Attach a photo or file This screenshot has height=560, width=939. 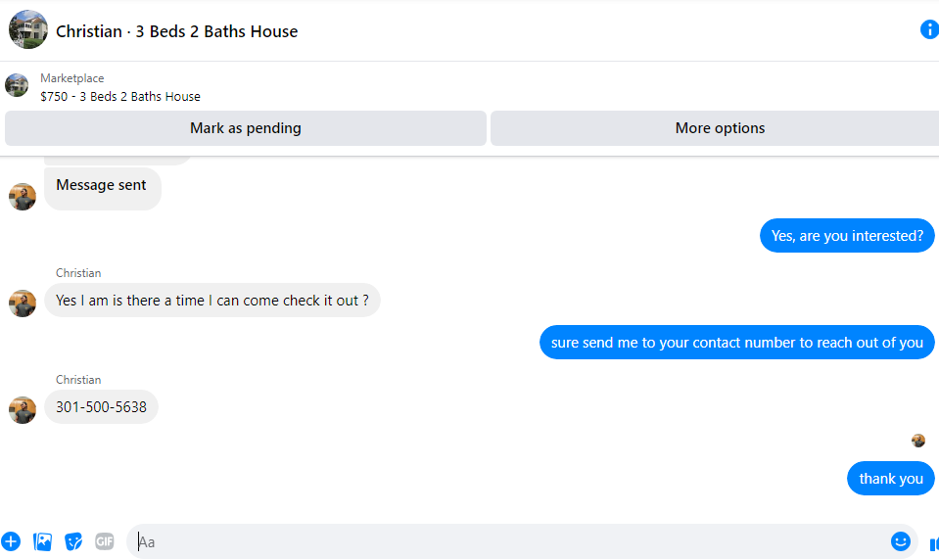pyautogui.click(x=42, y=541)
